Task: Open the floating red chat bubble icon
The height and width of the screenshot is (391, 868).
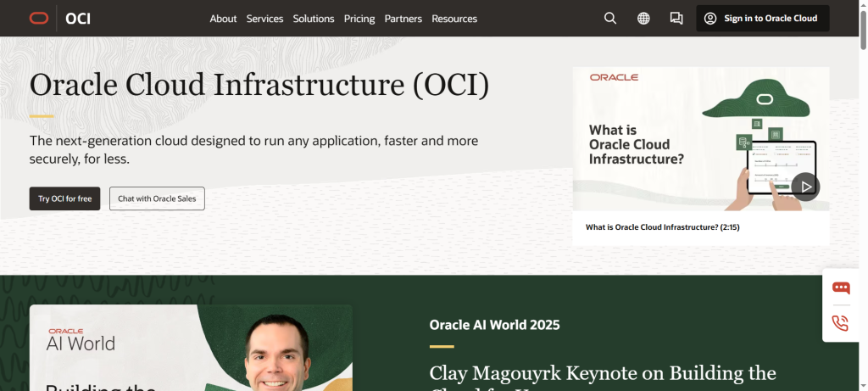Action: (x=840, y=288)
